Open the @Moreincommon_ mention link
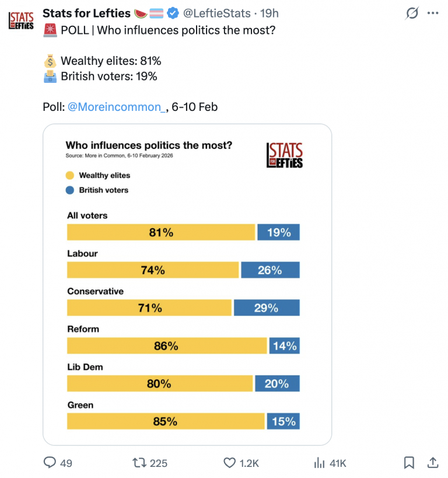Image resolution: width=448 pixels, height=478 pixels. tap(117, 107)
